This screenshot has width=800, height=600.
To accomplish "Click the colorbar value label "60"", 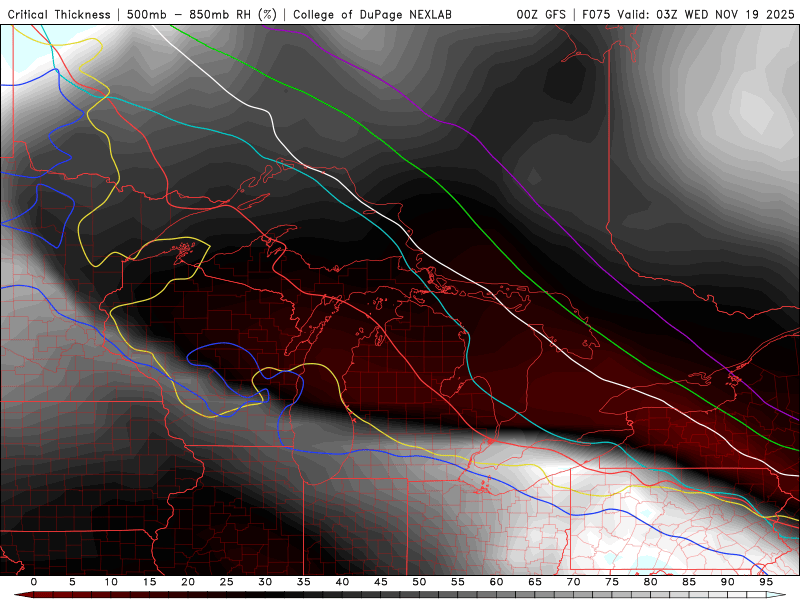I will point(496,582).
